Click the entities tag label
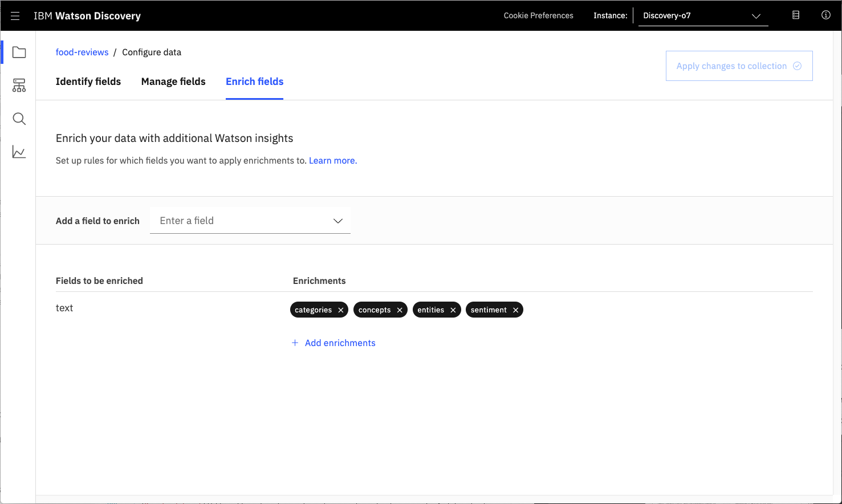Screen dimensions: 842x504 pyautogui.click(x=431, y=310)
